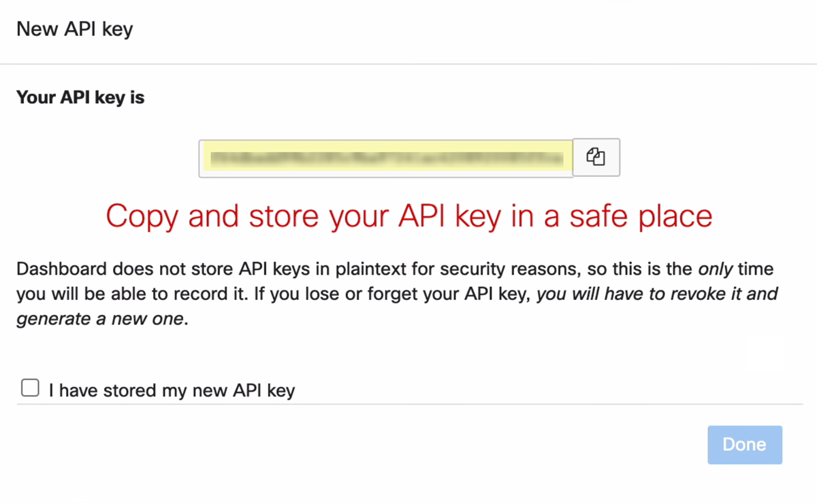Click the "generate a new one" italic text

pyautogui.click(x=100, y=320)
